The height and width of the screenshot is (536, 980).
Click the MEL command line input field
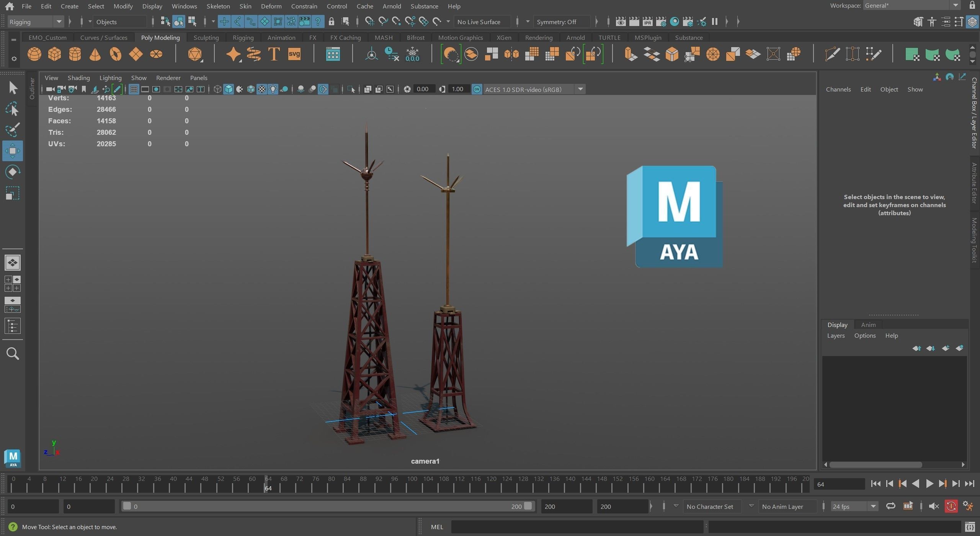pos(577,527)
